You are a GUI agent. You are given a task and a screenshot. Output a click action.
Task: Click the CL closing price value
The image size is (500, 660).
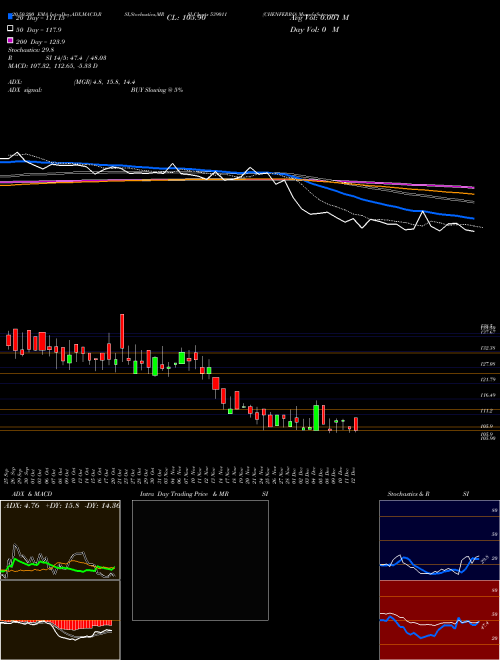186,18
